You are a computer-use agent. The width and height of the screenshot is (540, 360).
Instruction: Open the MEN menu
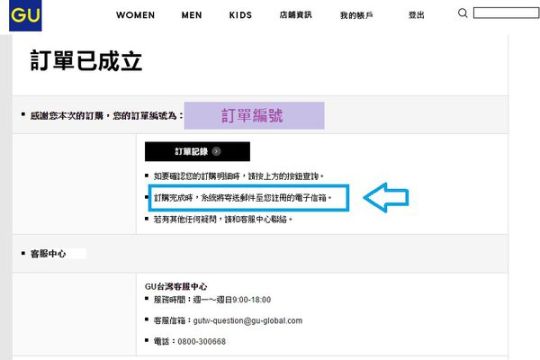coord(192,15)
